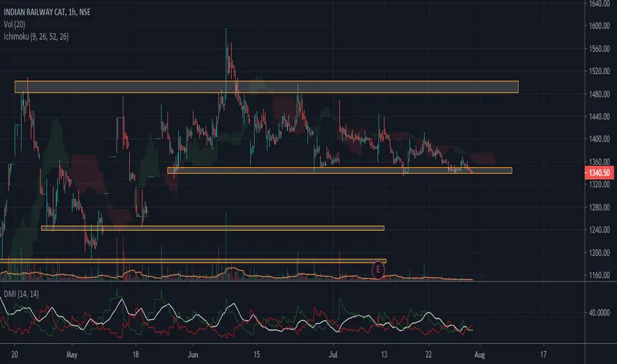The width and height of the screenshot is (617, 364).
Task: Click the '20' date label on time axis
Action: [15, 355]
